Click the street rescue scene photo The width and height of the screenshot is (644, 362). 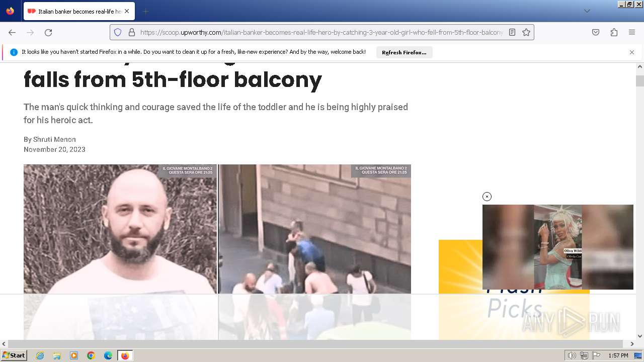pyautogui.click(x=315, y=252)
